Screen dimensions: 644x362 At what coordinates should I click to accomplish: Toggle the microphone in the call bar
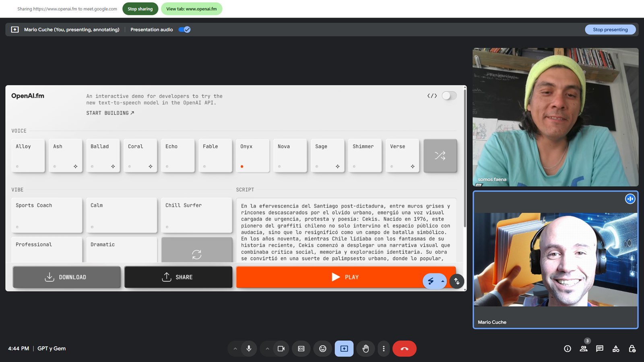[x=249, y=349]
